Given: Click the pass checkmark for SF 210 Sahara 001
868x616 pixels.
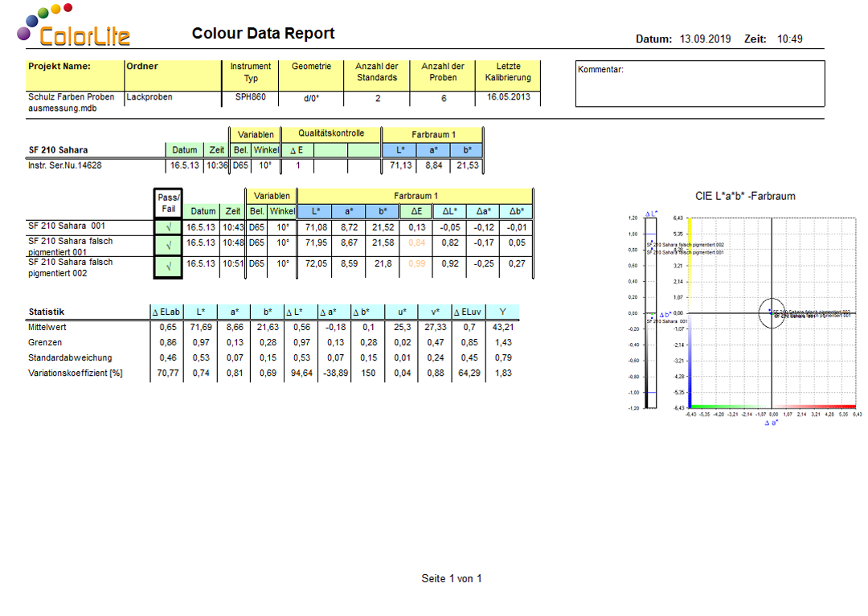Looking at the screenshot, I should click(x=168, y=227).
